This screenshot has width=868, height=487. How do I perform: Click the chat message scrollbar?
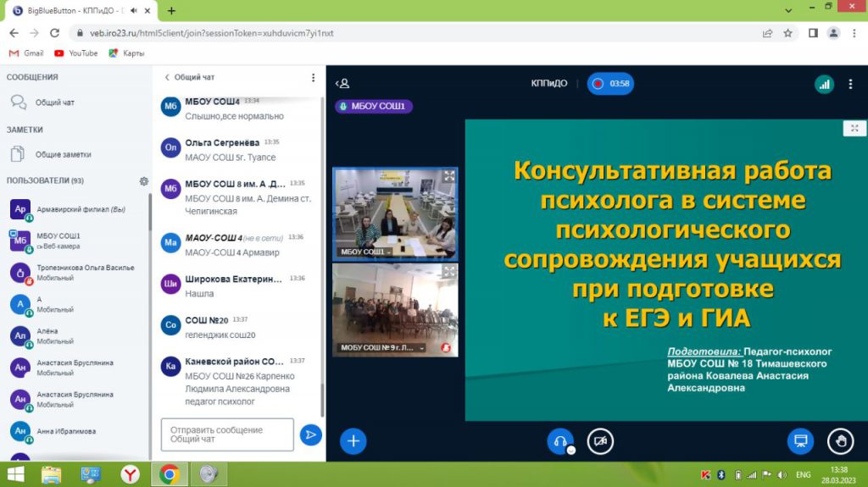321,254
